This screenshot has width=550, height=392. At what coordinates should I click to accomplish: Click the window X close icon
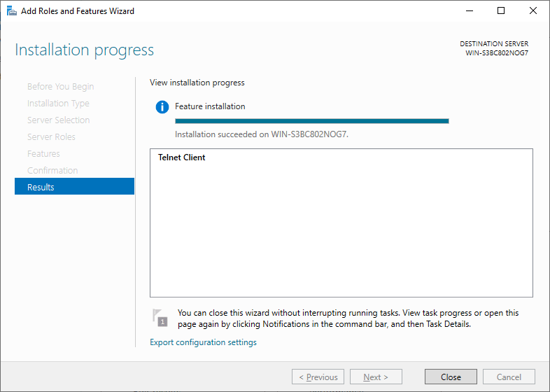[533, 11]
